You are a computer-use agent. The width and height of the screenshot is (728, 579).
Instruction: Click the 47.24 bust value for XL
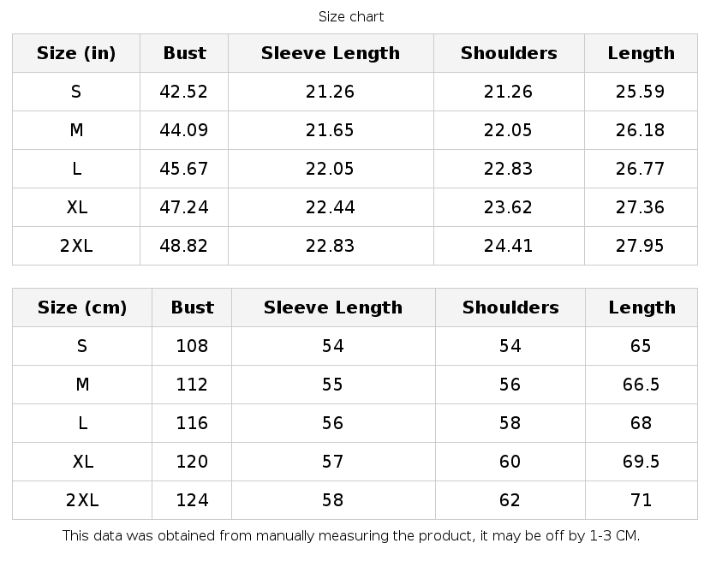pos(184,207)
